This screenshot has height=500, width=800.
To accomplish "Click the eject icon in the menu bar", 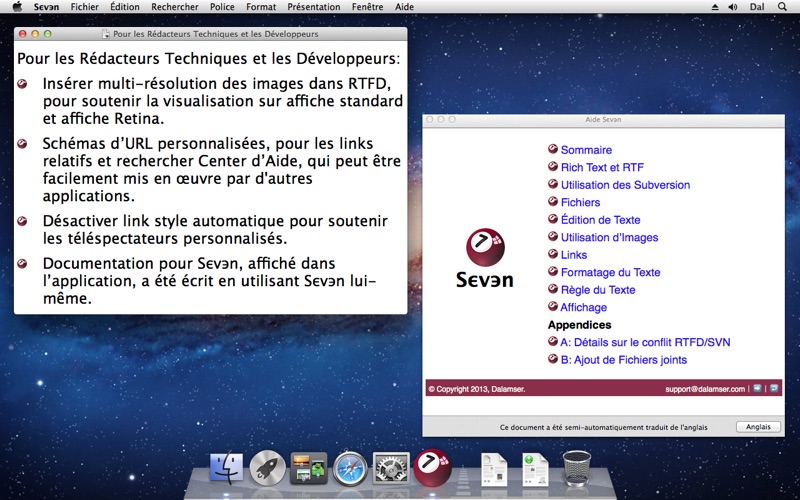I will (x=715, y=7).
